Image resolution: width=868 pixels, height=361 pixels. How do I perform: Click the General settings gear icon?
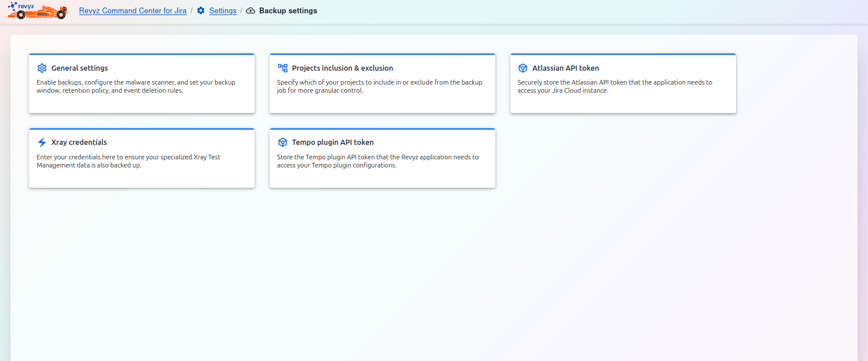pyautogui.click(x=42, y=68)
